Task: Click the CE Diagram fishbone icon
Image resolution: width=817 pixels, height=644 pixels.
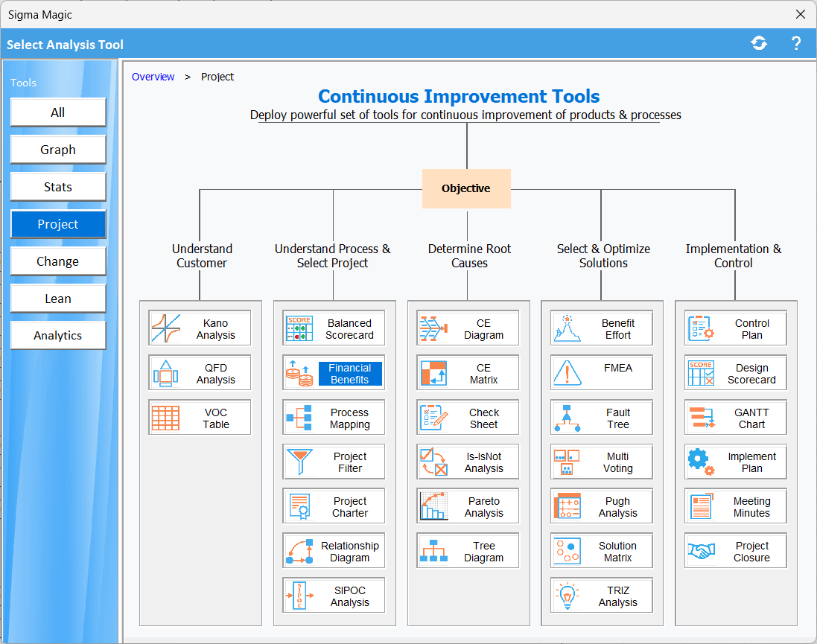Action: 433,328
